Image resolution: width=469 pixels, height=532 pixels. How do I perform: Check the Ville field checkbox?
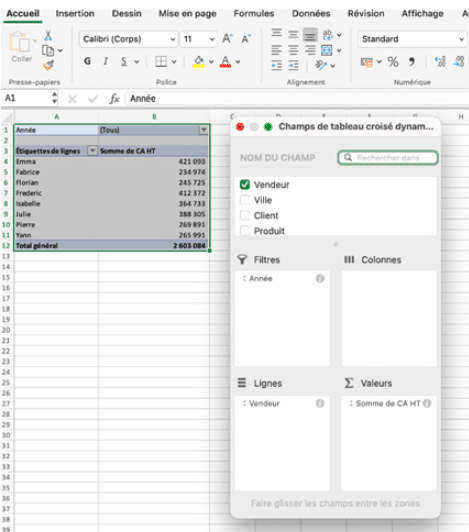[x=245, y=200]
